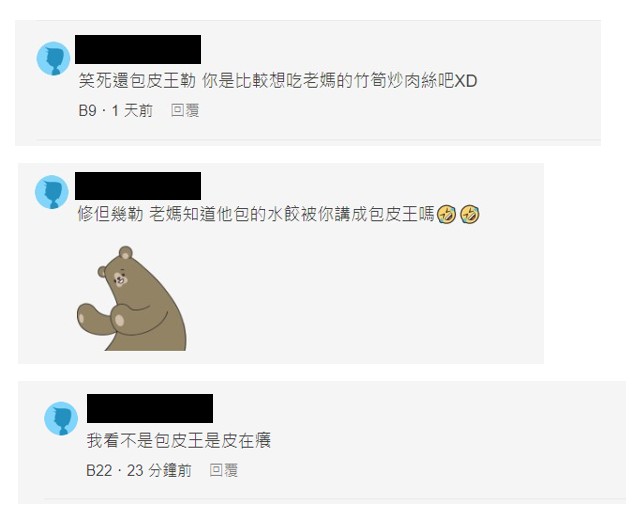Select the B22 floor label

pos(99,470)
